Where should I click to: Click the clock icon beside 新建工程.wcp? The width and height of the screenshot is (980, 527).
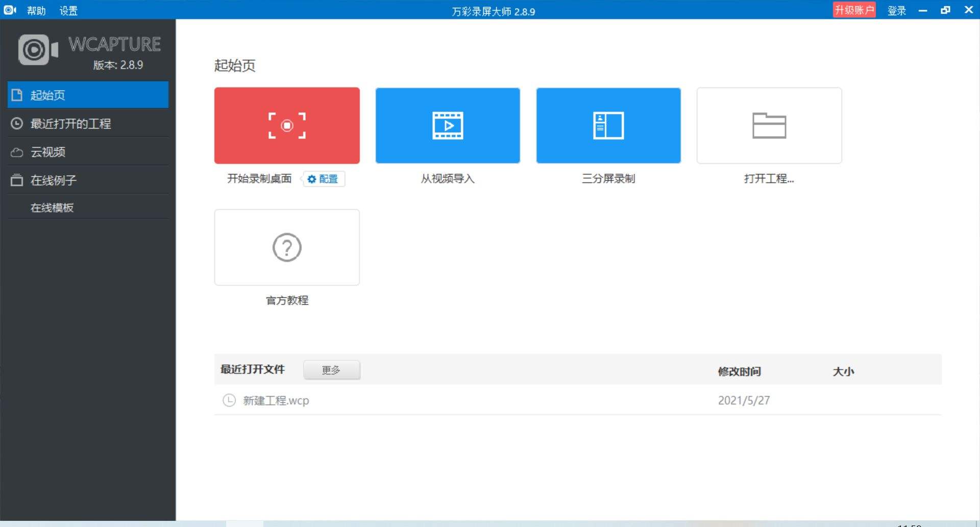pyautogui.click(x=229, y=400)
